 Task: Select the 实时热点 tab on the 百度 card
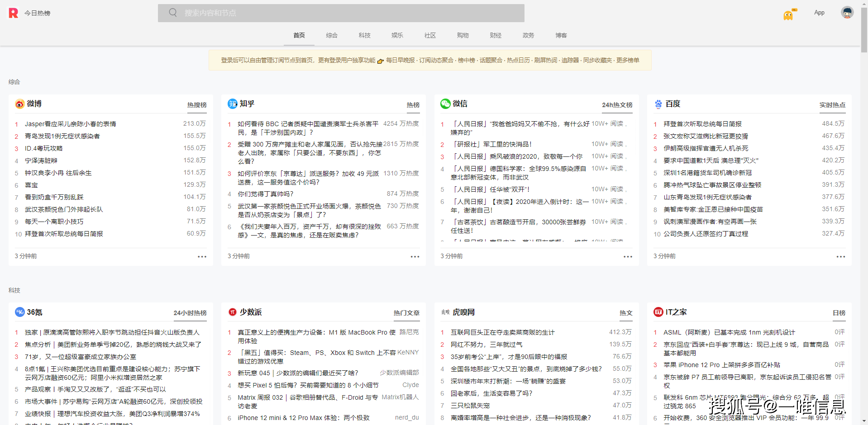coord(832,105)
